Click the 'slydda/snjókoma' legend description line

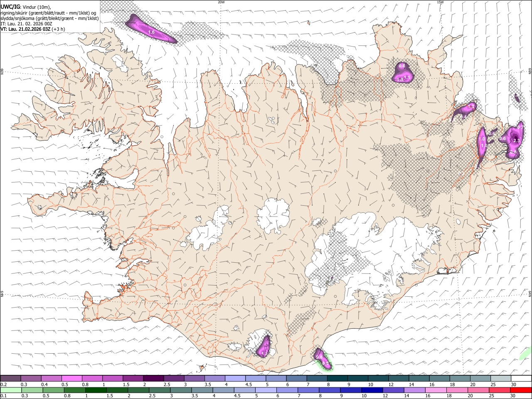coord(49,18)
